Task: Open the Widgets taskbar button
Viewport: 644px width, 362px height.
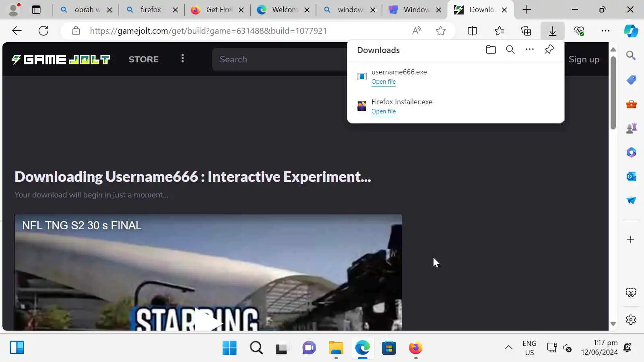Action: (x=17, y=348)
